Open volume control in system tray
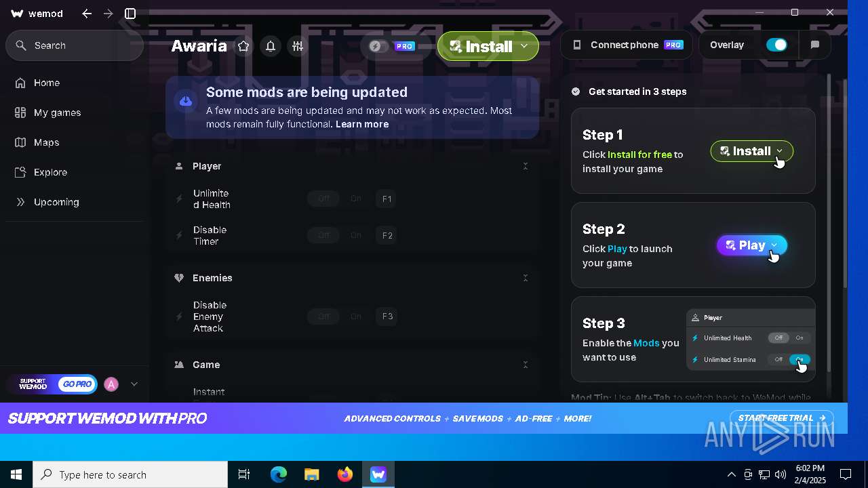The image size is (868, 488). 781,474
